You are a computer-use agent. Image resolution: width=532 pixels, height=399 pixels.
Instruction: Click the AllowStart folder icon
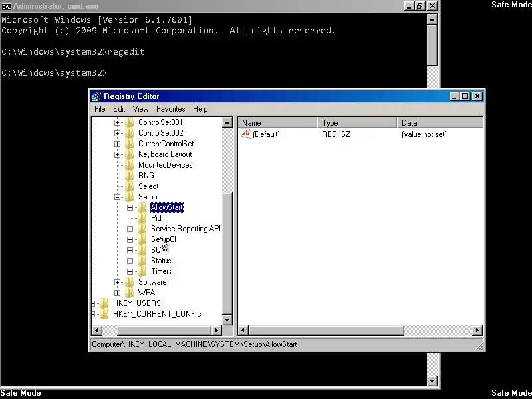142,207
